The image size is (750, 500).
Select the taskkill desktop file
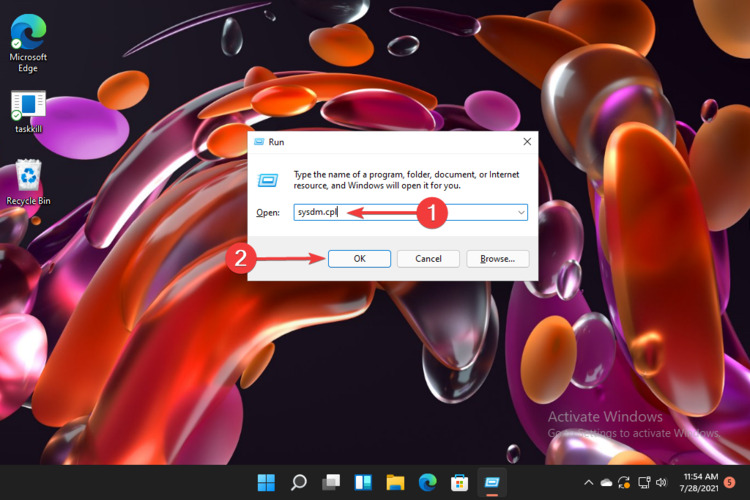[28, 109]
